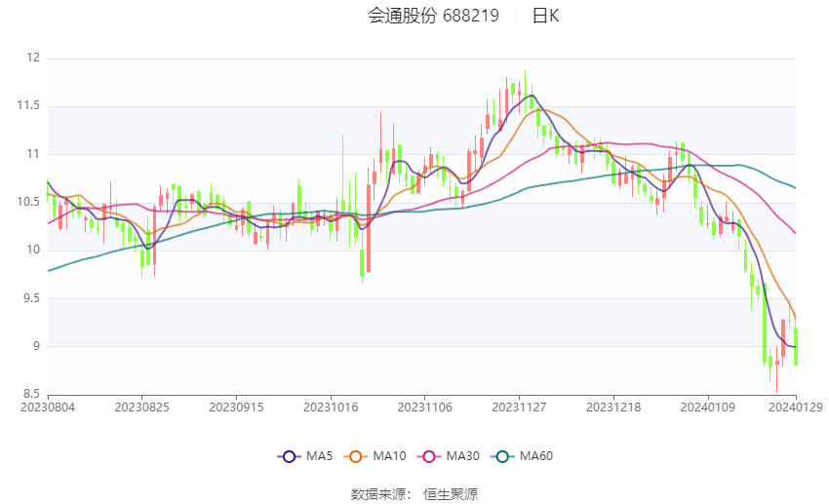Click x-axis date label 20231218

[x=613, y=407]
